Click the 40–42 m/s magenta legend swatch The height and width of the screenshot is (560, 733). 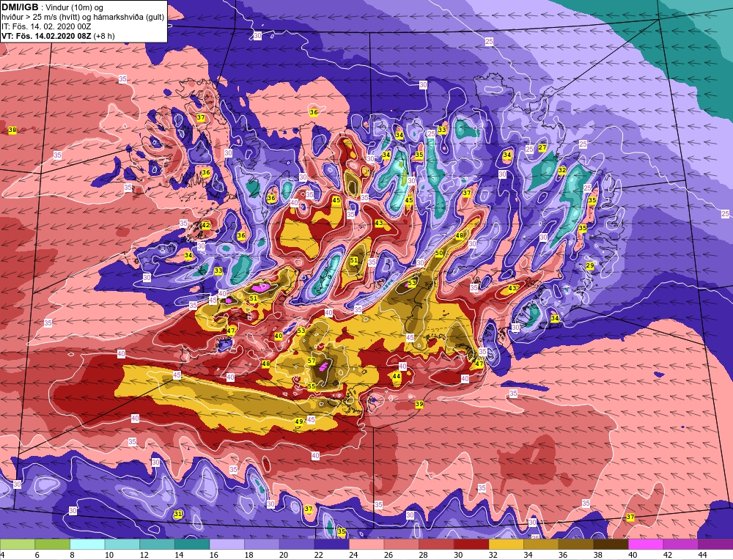point(646,544)
